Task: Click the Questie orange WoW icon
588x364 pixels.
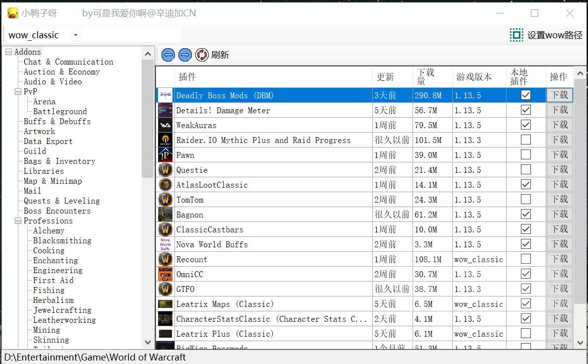Action: 165,169
